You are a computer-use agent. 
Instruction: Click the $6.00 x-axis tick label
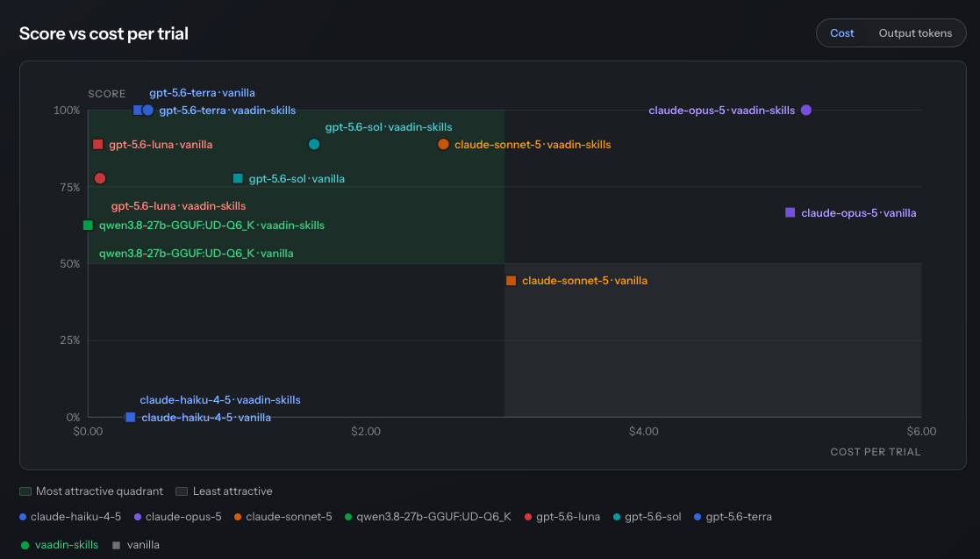(x=921, y=432)
